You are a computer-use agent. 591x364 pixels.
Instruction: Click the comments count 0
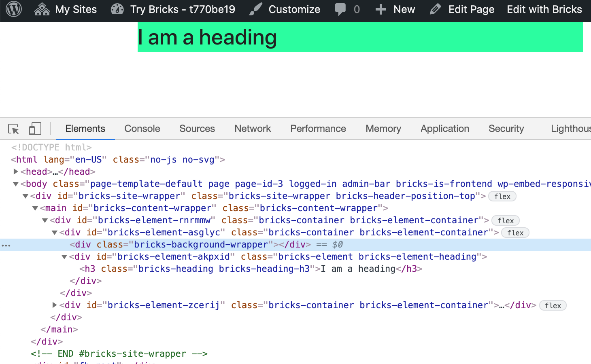pos(357,9)
